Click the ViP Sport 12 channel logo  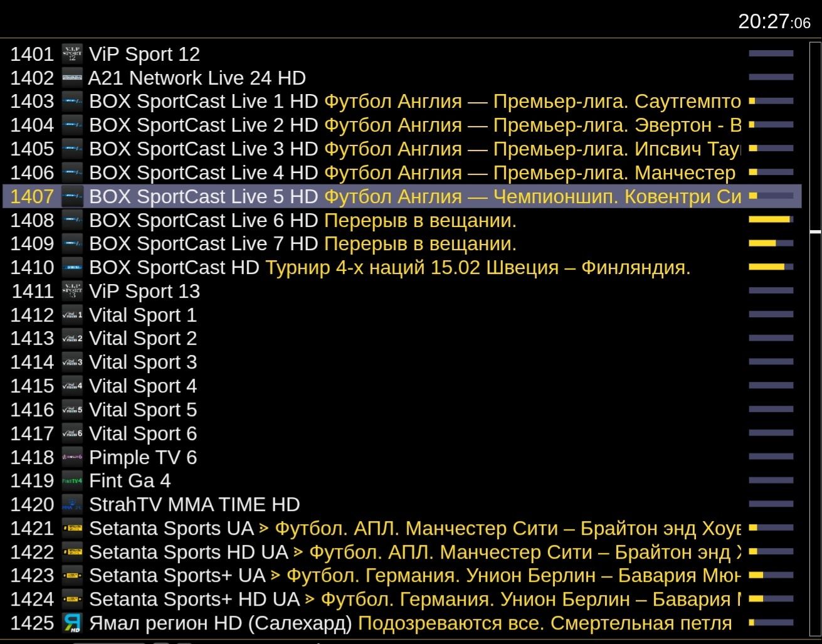pyautogui.click(x=72, y=54)
